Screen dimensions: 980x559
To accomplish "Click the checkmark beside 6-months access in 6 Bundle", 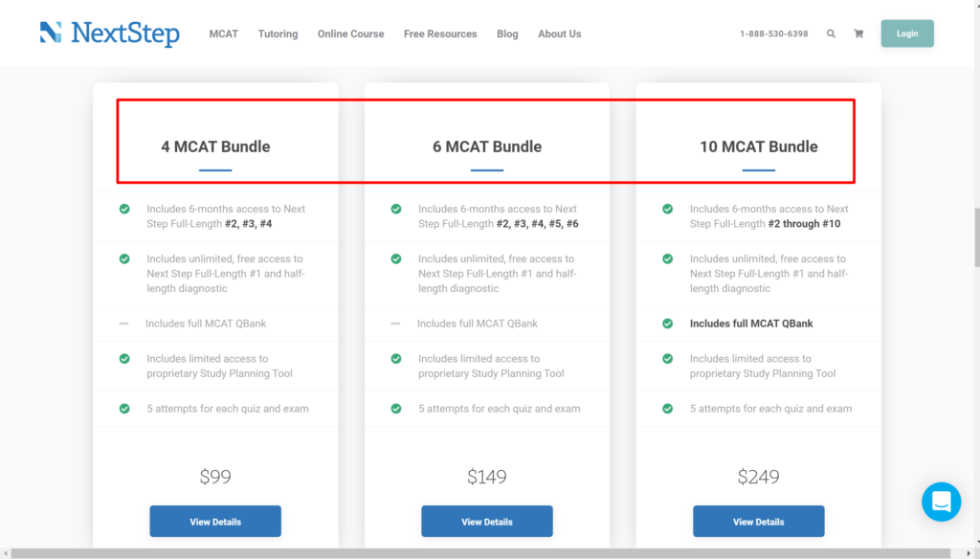I will coord(395,209).
